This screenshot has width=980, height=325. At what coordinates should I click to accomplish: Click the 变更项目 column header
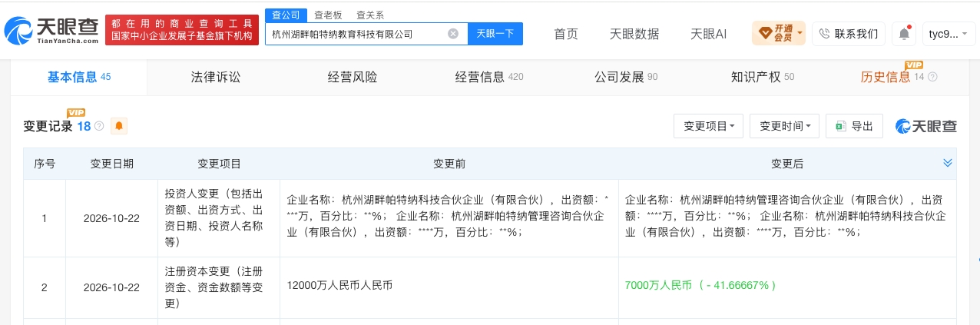(219, 164)
